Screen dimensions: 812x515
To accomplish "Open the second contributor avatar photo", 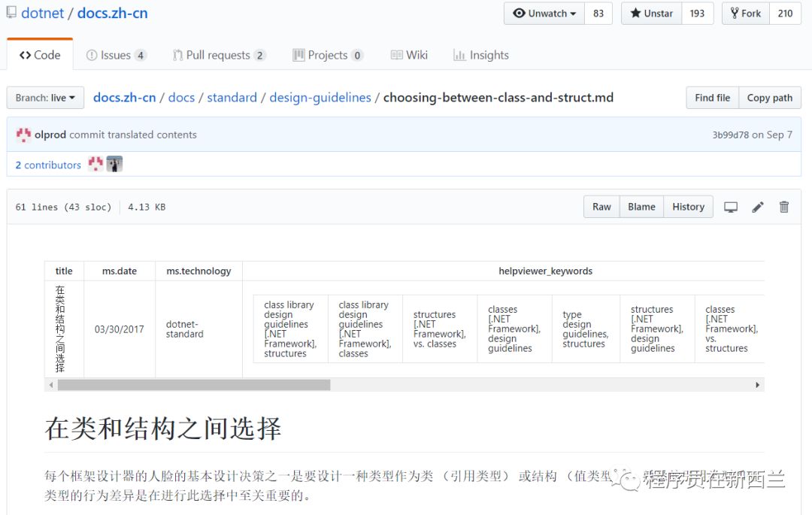I will pos(114,164).
